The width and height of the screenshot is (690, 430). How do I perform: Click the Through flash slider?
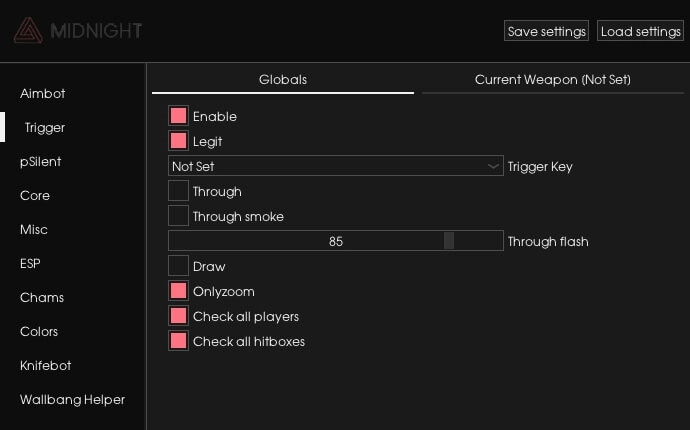(336, 241)
